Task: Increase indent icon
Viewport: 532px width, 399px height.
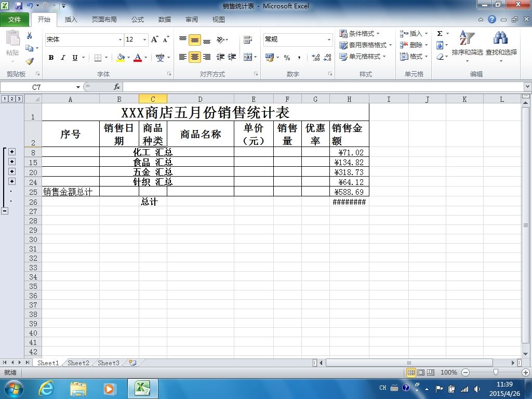Action: [232, 57]
